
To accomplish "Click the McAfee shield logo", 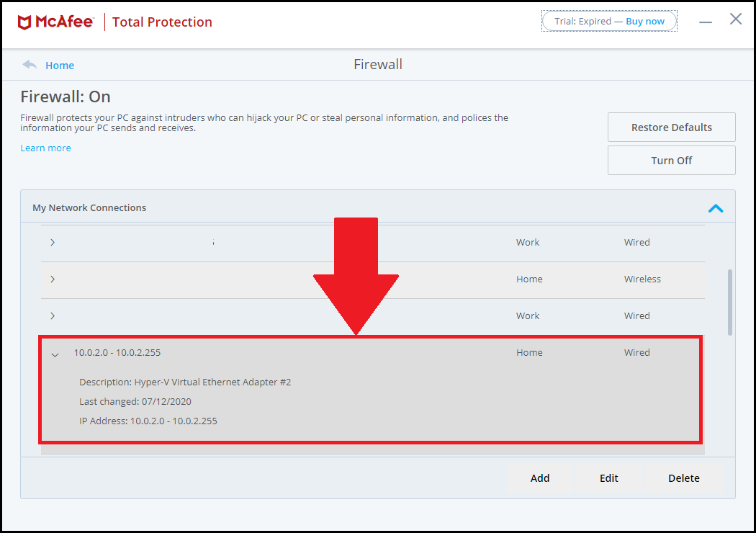I will click(24, 22).
